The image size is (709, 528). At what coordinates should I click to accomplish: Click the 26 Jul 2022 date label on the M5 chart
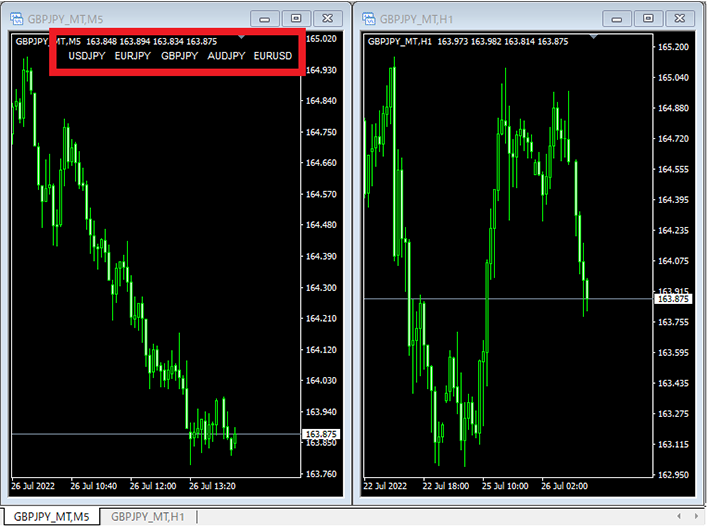pyautogui.click(x=33, y=486)
